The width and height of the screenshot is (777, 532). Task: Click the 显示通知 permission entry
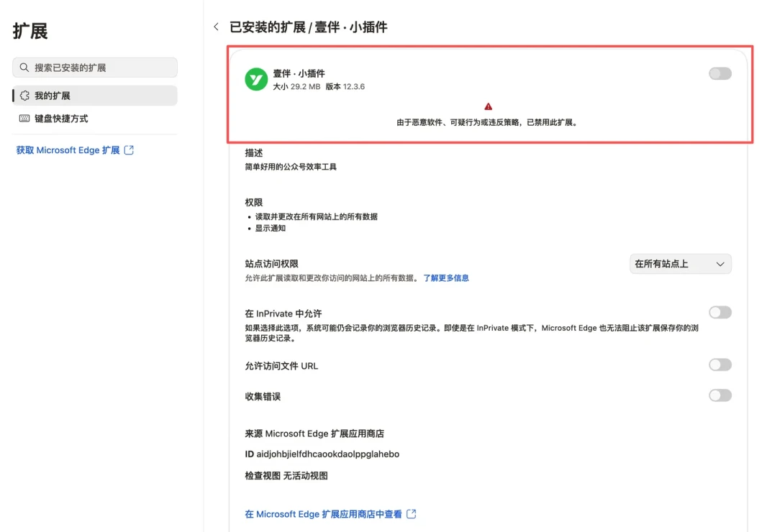click(x=270, y=229)
